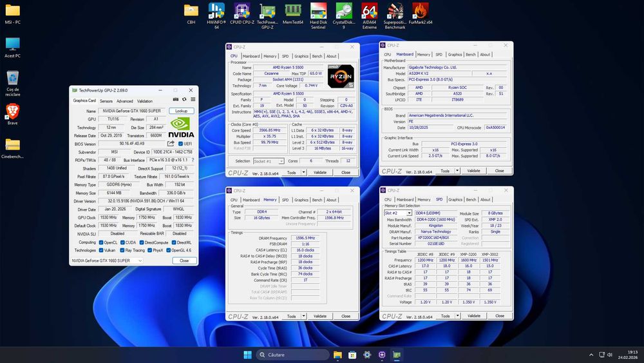Open the Slot #2 memory slot dropdown
The width and height of the screenshot is (644, 363).
pyautogui.click(x=397, y=213)
